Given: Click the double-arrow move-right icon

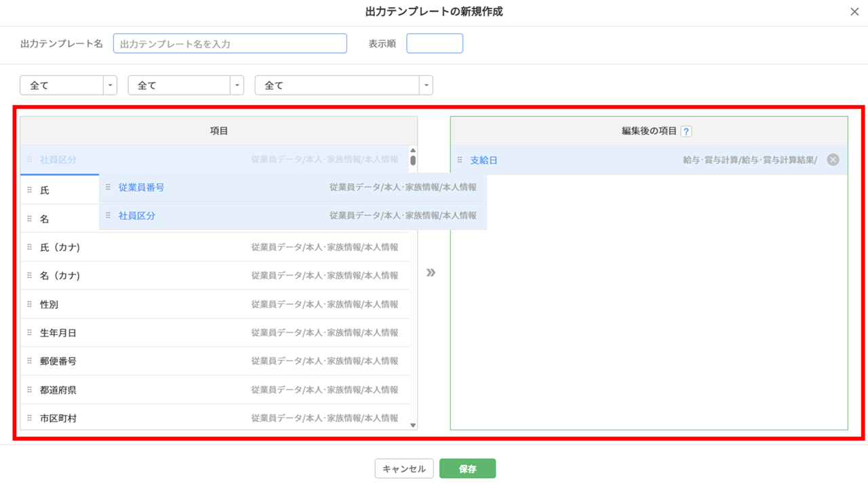Looking at the screenshot, I should tap(431, 273).
